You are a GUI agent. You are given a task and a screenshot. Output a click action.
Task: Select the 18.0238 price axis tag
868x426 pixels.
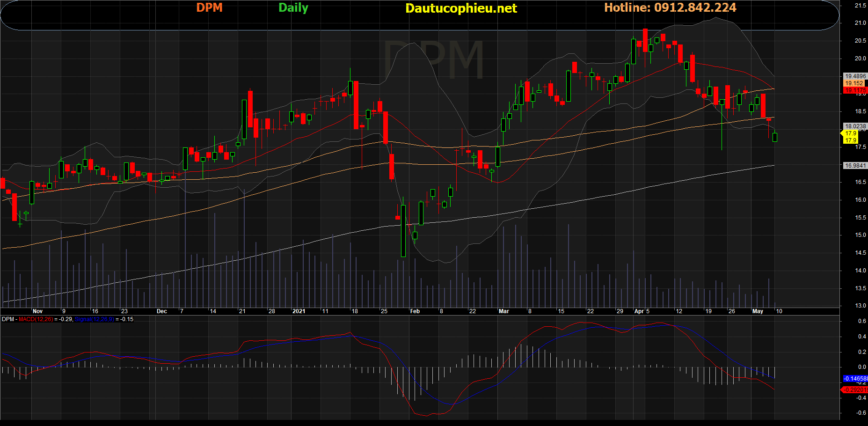pyautogui.click(x=855, y=126)
